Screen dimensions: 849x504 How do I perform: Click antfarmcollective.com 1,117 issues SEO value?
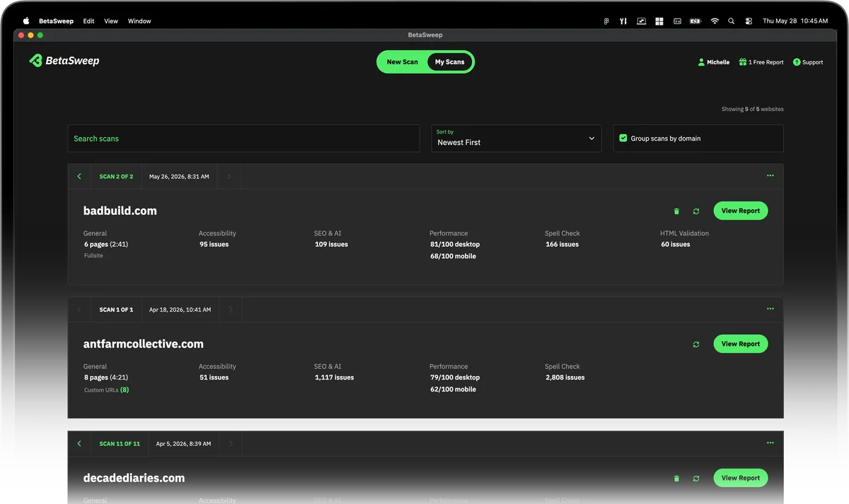[335, 377]
